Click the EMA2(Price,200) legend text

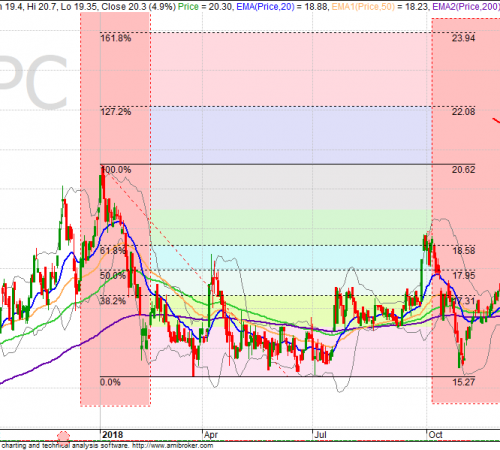point(466,7)
